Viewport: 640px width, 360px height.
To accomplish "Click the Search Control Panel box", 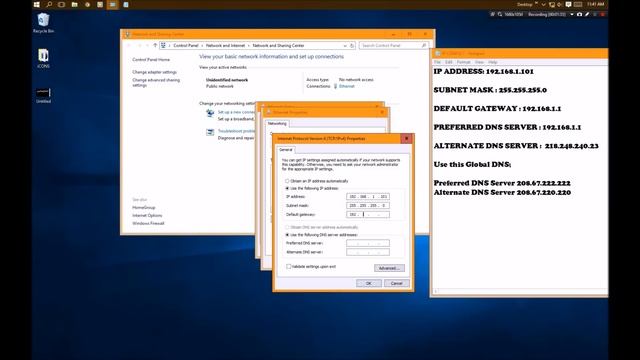I will coord(393,45).
